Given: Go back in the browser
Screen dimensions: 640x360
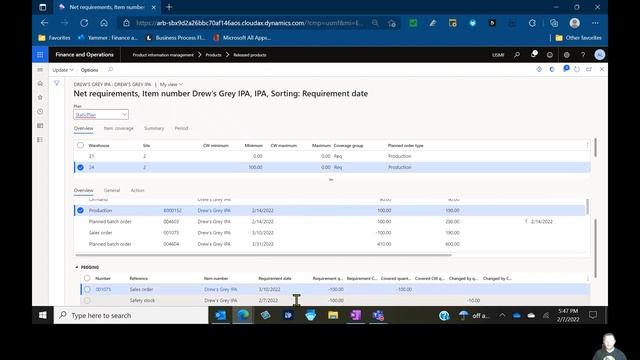Looking at the screenshot, I should [44, 23].
